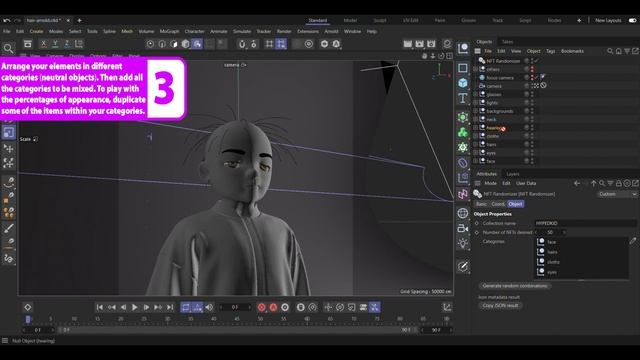Add Cloner MoGraph icon
The image size is (640, 360).
pos(463,132)
